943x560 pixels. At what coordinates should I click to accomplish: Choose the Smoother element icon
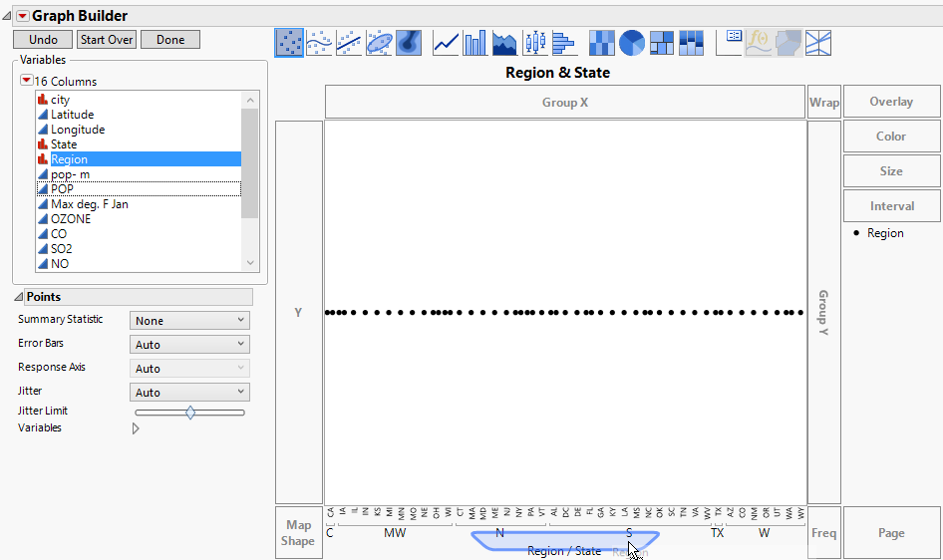(319, 43)
